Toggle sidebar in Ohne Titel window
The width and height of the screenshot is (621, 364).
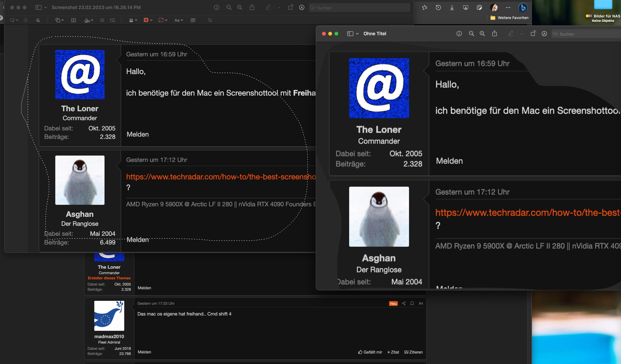[x=350, y=33]
